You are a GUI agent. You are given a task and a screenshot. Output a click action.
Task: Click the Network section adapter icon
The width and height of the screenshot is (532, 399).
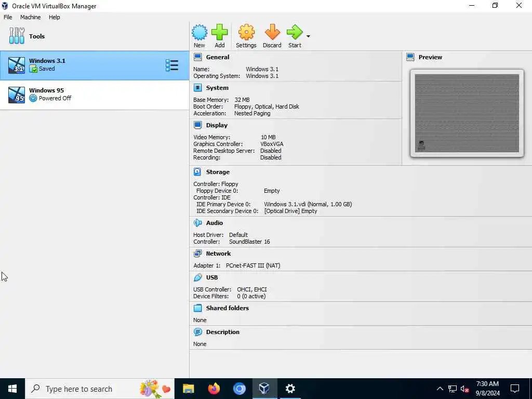pyautogui.click(x=197, y=254)
